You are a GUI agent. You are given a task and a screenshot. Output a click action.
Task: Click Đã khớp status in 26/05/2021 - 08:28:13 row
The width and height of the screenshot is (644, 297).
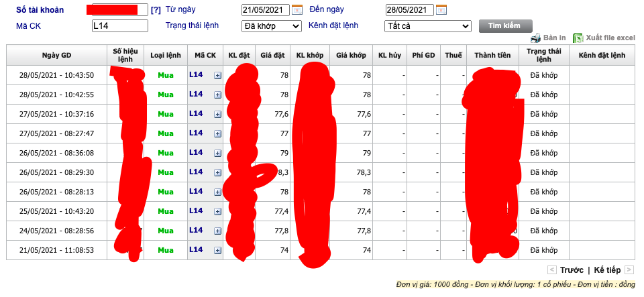pos(544,192)
